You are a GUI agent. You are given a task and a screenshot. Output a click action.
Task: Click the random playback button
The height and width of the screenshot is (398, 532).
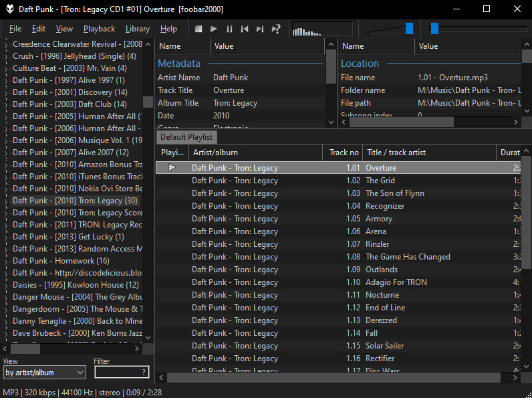pos(276,29)
